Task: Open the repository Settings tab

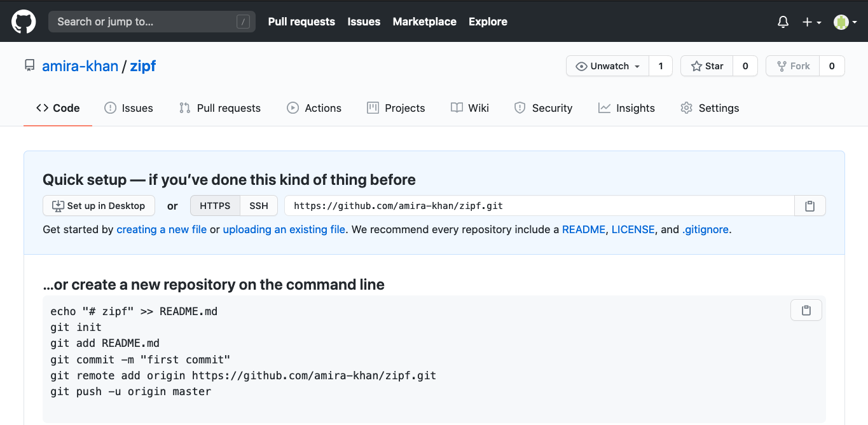Action: tap(710, 108)
